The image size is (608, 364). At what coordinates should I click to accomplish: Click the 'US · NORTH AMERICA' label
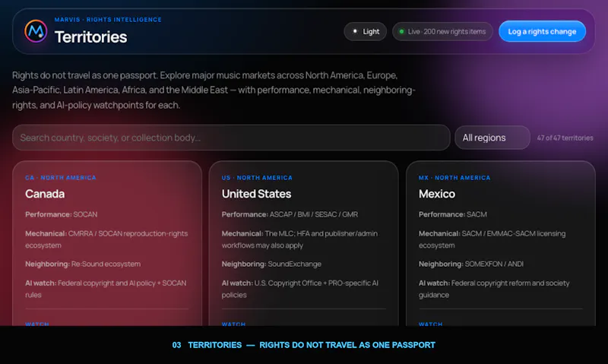(x=257, y=178)
